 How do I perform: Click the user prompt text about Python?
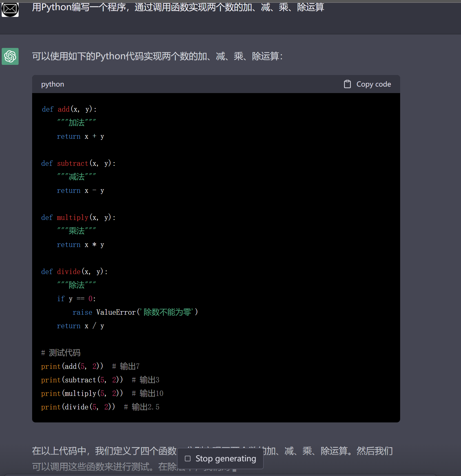178,7
